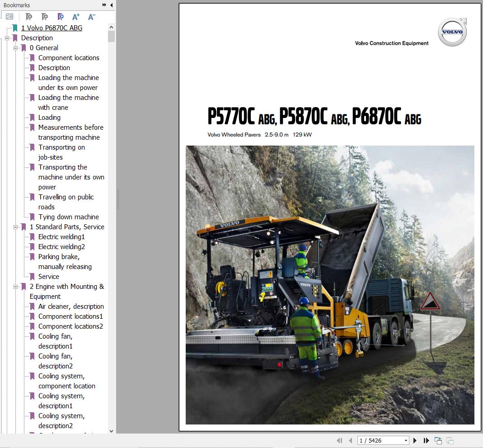Open the Description bookmark under 0 General

click(54, 67)
